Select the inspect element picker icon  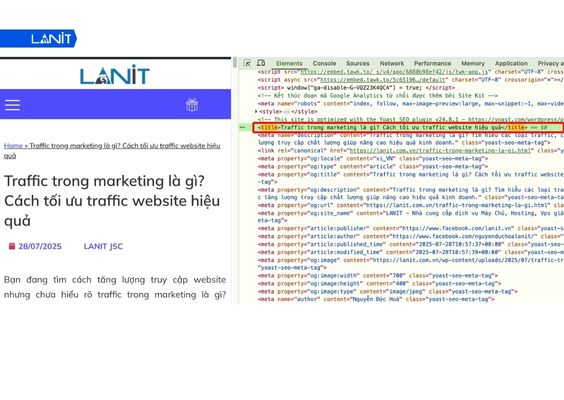click(x=247, y=63)
